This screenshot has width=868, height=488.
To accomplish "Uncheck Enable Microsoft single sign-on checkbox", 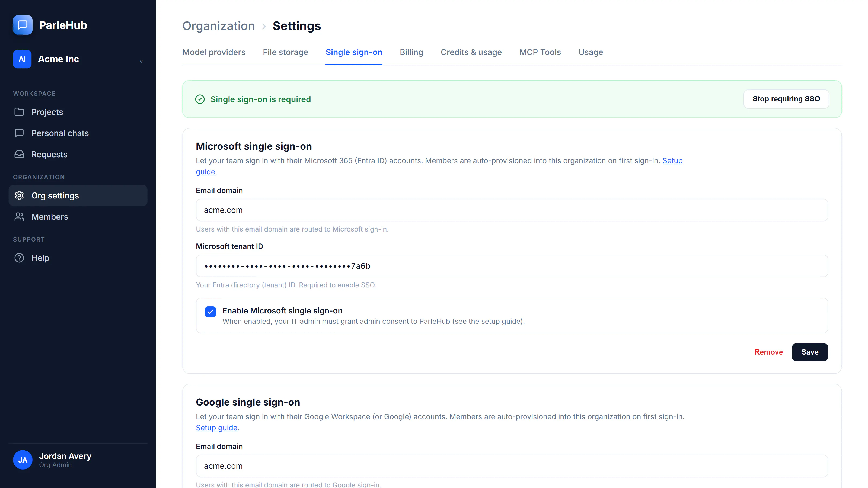I will [210, 312].
